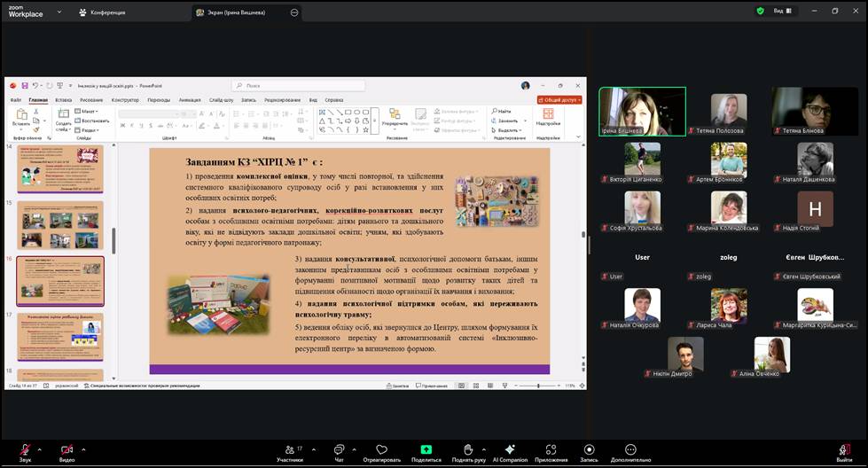The height and width of the screenshot is (468, 868).
Task: Open the Чат chat panel
Action: pos(339,450)
